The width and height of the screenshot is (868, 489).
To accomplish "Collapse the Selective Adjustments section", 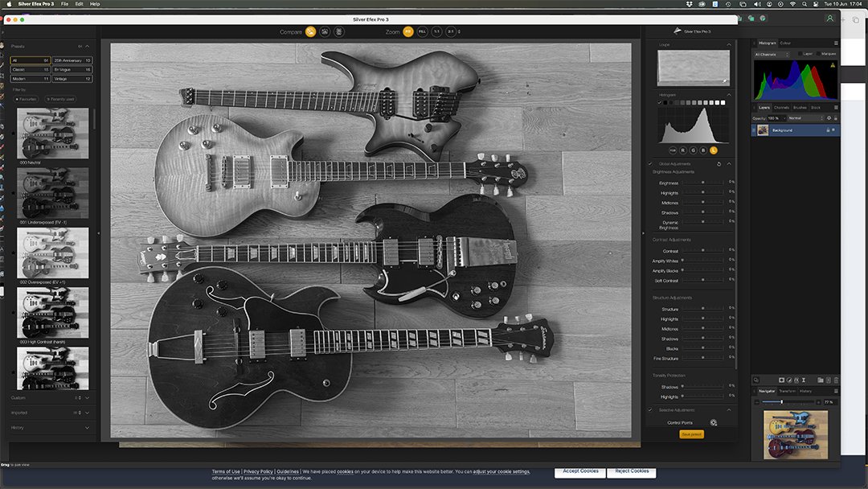I will click(728, 410).
